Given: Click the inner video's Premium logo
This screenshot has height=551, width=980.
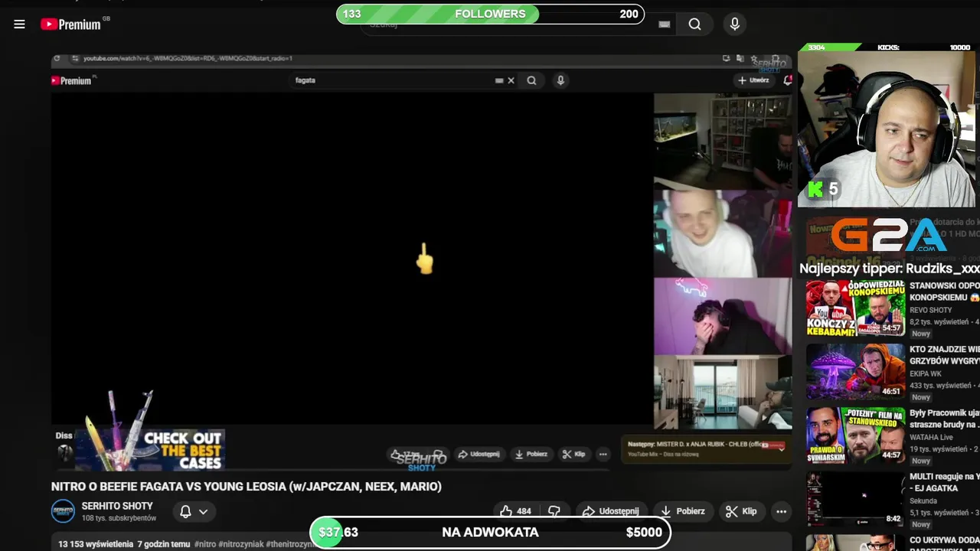Looking at the screenshot, I should coord(71,80).
